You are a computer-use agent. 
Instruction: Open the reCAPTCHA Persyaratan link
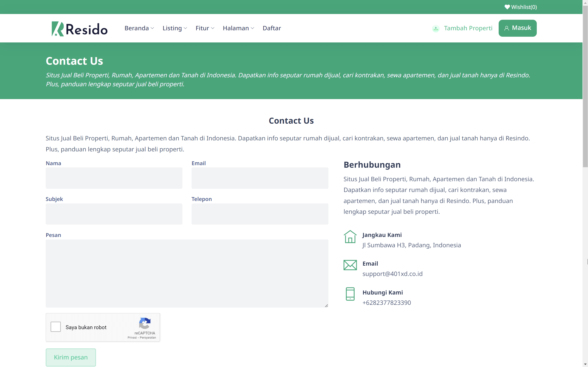click(148, 337)
